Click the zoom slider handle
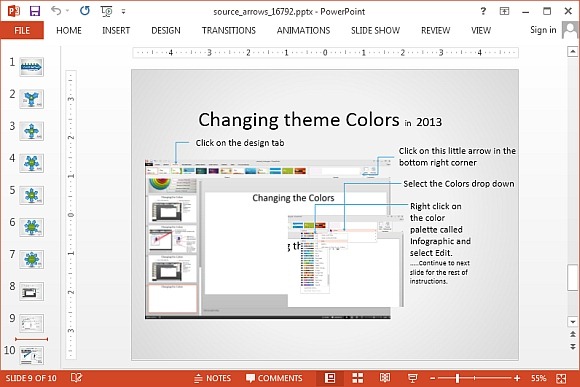Viewport: 580px width, 387px height. [458, 378]
